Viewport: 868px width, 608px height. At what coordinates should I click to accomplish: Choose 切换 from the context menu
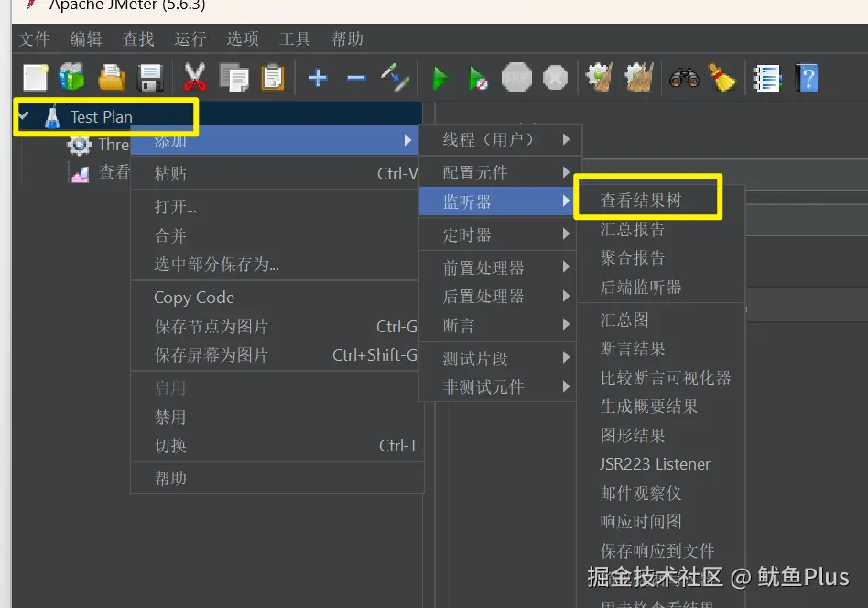click(277, 445)
